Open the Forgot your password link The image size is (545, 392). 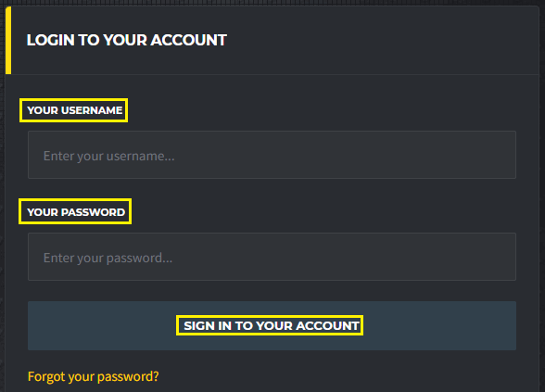point(93,376)
